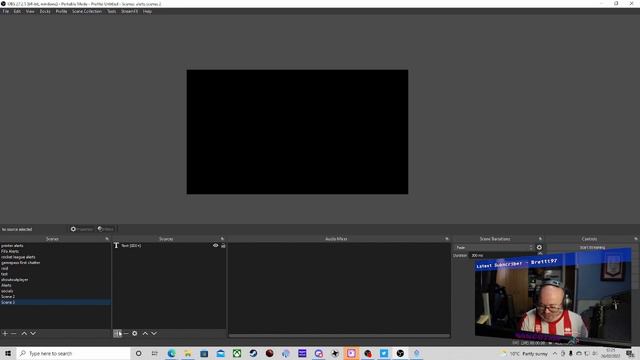Click the black preview canvas
The width and height of the screenshot is (640, 360).
(x=297, y=132)
